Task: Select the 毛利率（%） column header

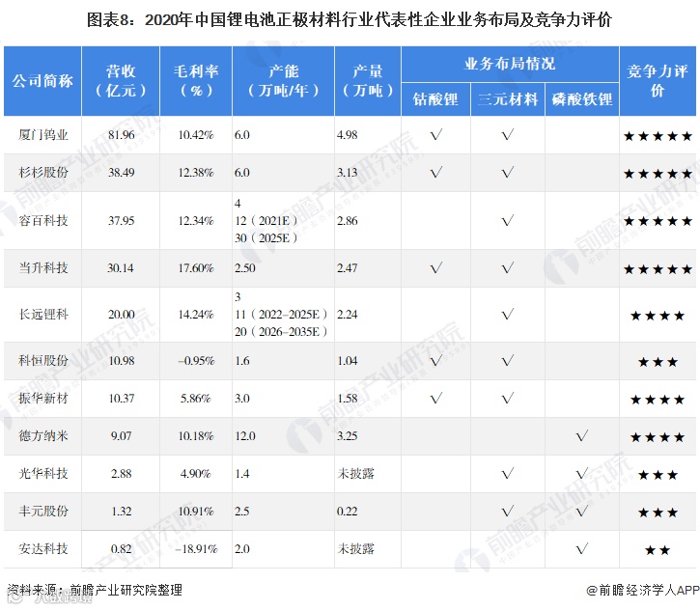Action: tap(196, 81)
